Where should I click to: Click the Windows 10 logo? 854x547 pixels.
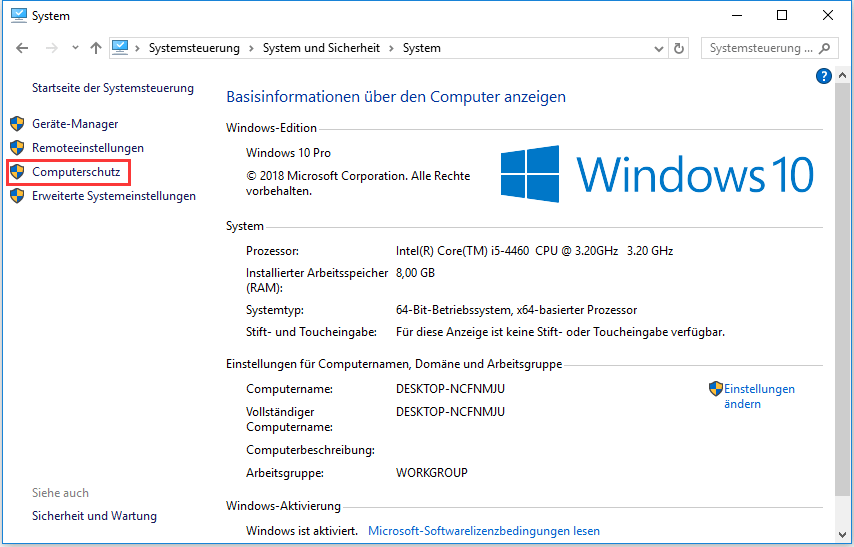click(x=657, y=174)
